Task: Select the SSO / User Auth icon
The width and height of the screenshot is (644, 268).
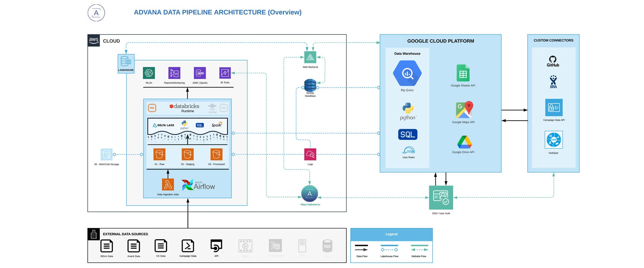Action: tap(441, 198)
